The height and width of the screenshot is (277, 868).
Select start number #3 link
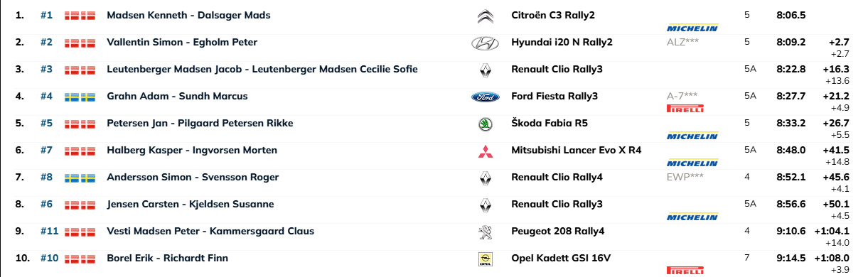click(46, 69)
